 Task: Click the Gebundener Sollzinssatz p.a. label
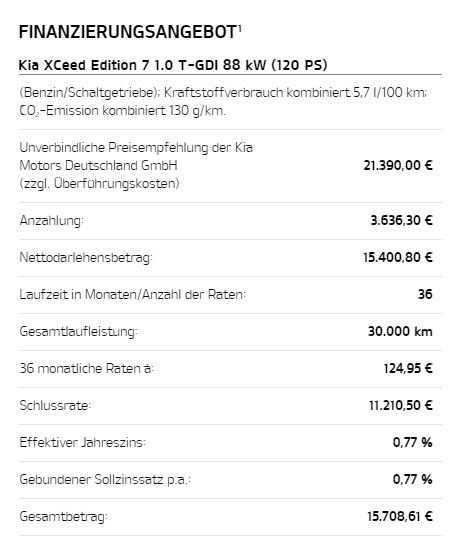pos(105,479)
